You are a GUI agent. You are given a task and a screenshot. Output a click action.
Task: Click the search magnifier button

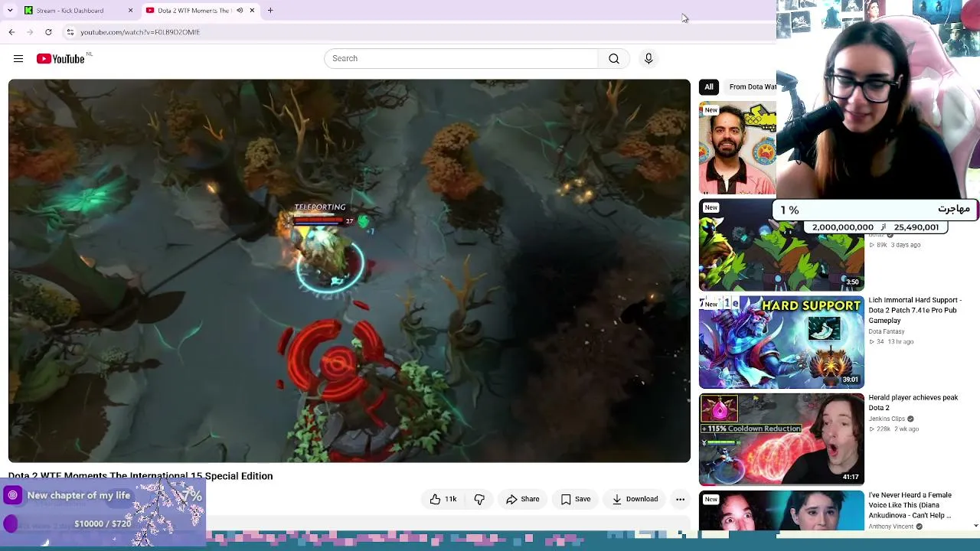click(x=614, y=59)
